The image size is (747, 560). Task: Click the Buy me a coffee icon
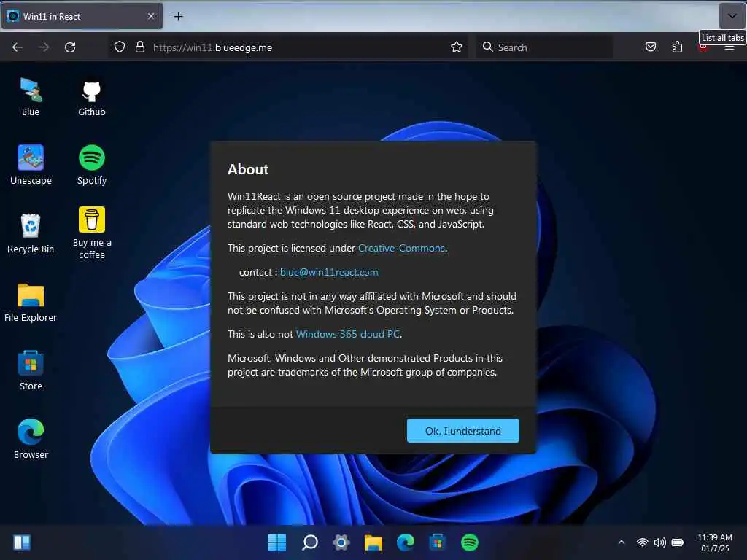91,233
